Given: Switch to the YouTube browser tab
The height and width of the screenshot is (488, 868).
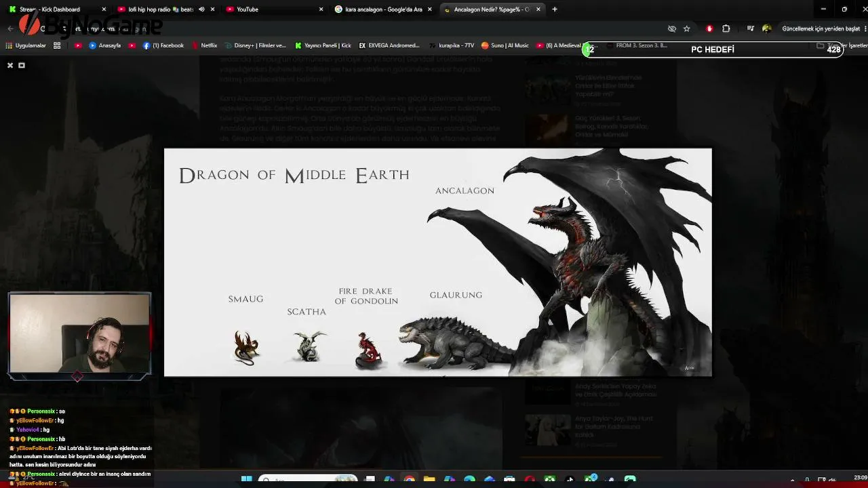Looking at the screenshot, I should pyautogui.click(x=275, y=9).
